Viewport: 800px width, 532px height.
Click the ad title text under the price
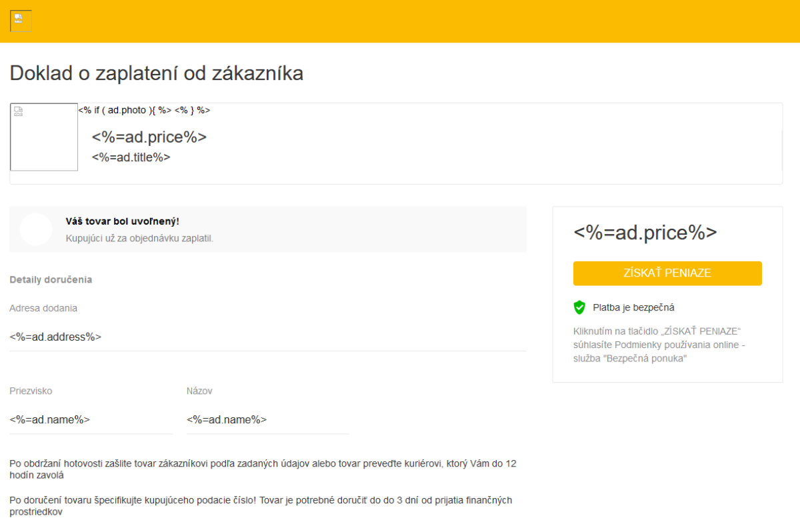131,157
